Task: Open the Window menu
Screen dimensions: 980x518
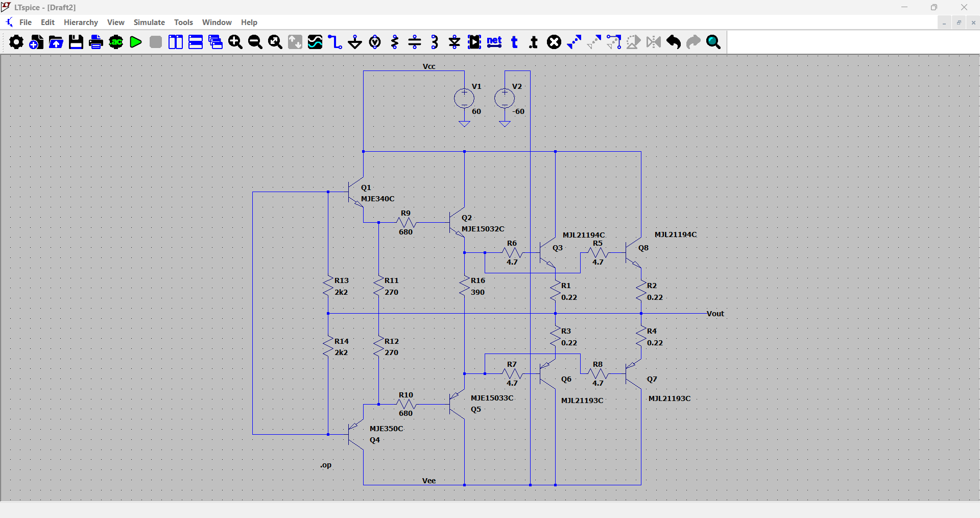Action: (x=217, y=22)
